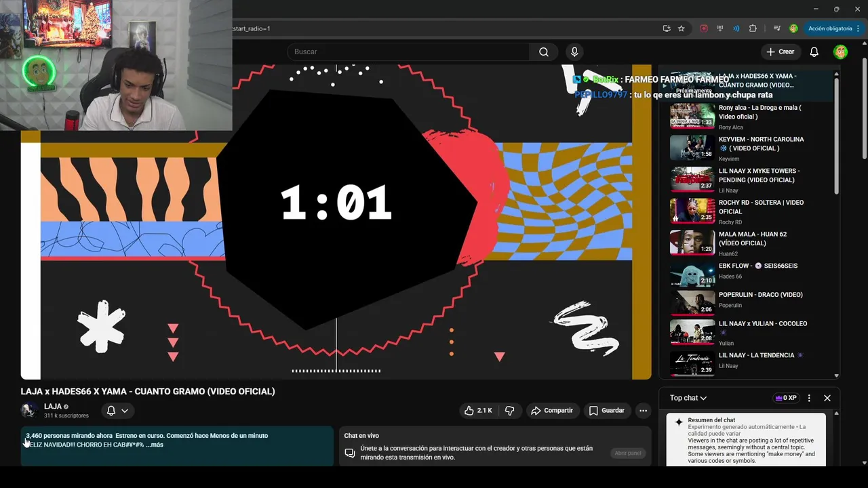Click the Abrir panel button
868x488 pixels.
(628, 453)
